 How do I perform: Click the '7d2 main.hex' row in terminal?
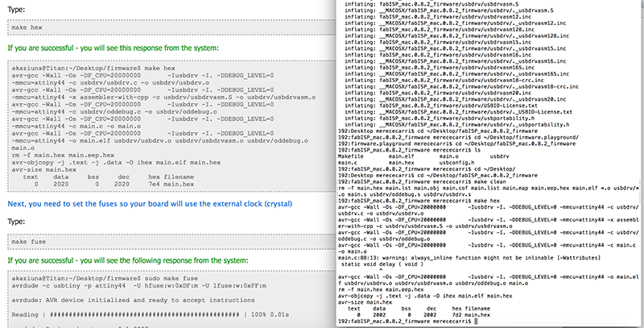point(424,315)
